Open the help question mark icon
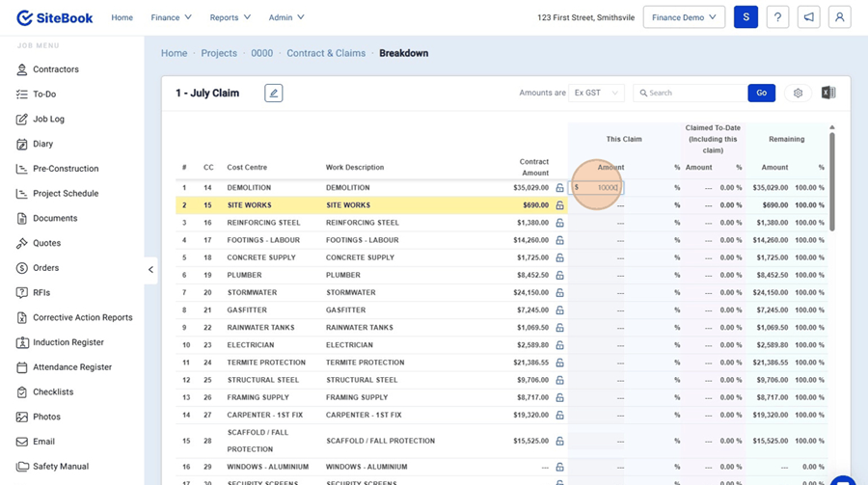 pyautogui.click(x=777, y=17)
